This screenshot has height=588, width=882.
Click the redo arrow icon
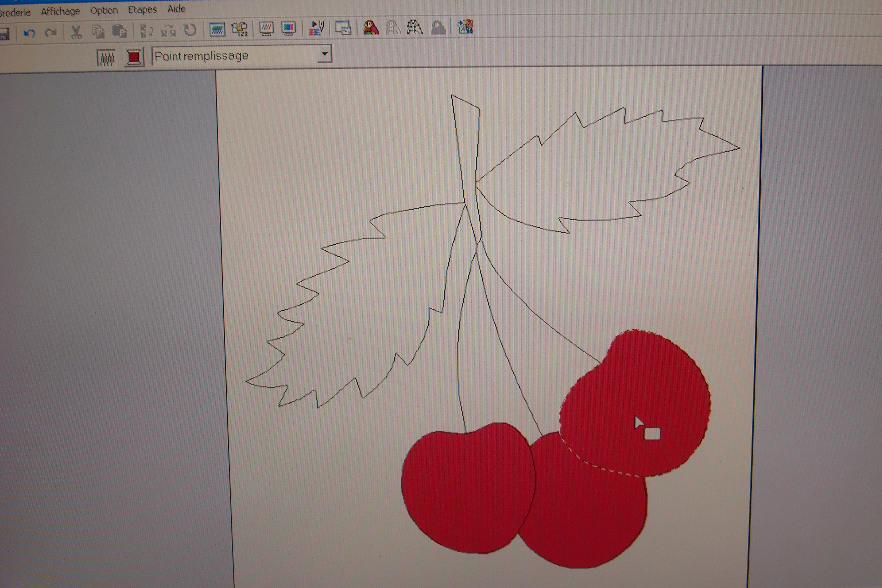tap(50, 33)
